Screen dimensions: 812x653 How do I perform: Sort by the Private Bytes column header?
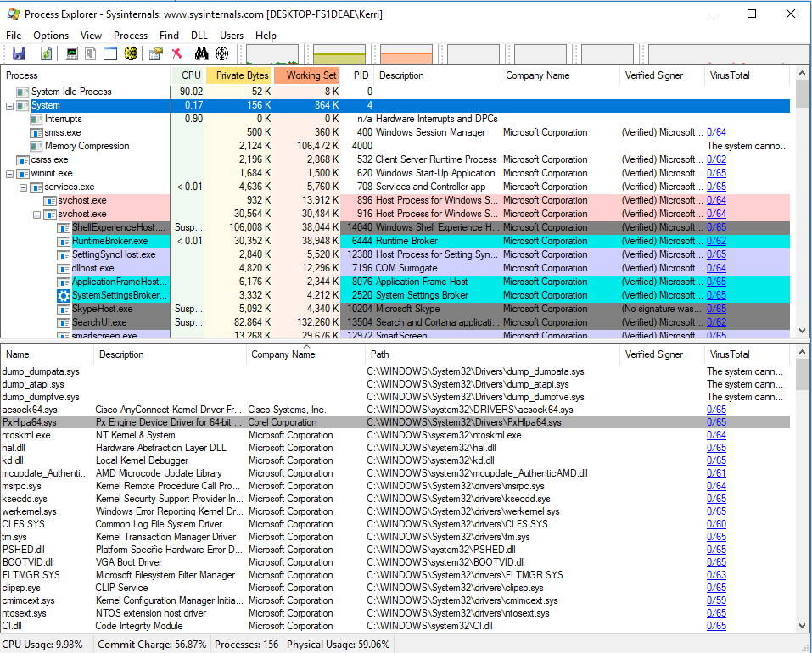click(242, 75)
